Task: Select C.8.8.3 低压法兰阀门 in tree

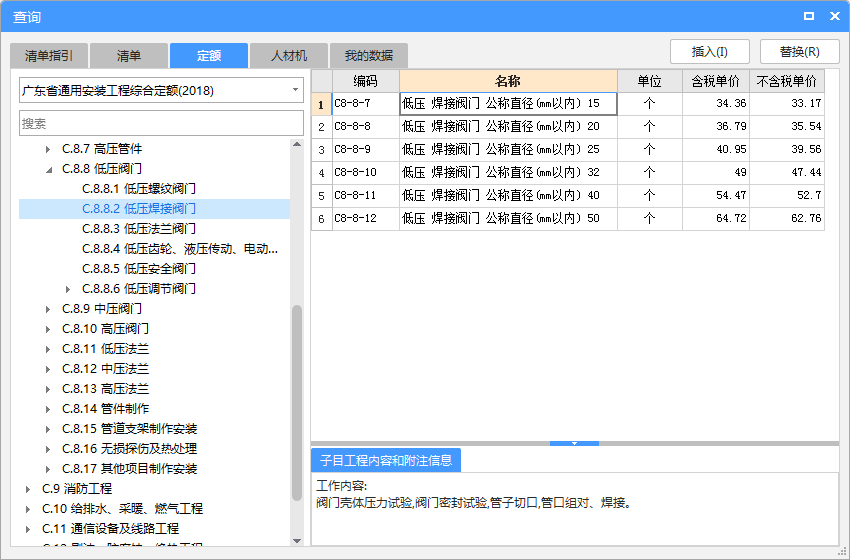Action: point(139,229)
